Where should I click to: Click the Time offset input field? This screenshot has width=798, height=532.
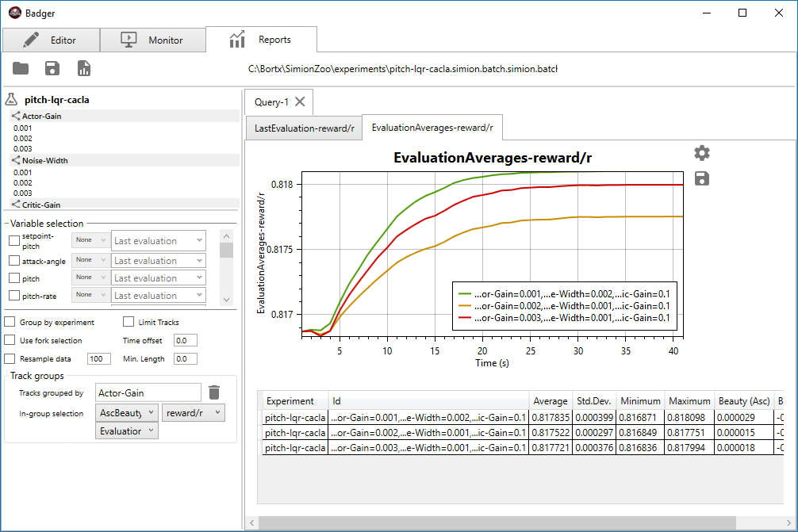[186, 340]
